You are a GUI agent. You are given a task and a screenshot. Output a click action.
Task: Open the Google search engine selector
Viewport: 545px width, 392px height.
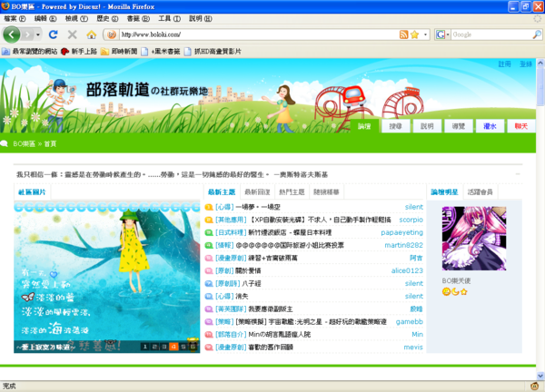click(442, 34)
